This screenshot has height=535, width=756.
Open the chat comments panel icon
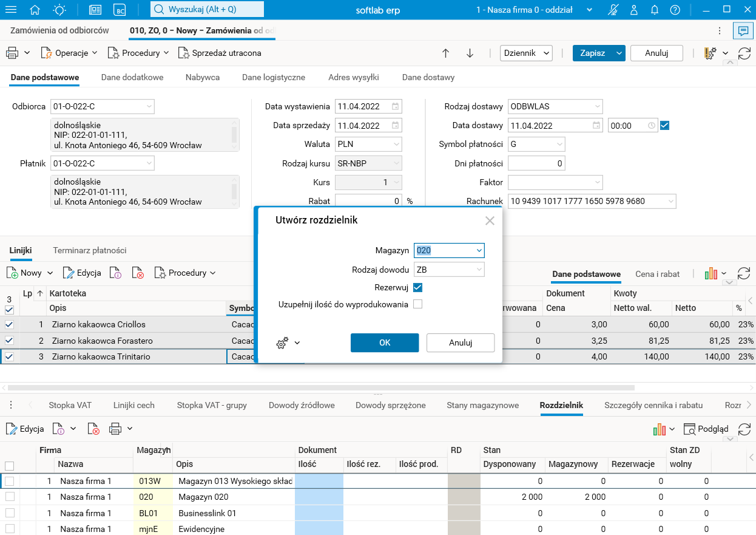[743, 31]
